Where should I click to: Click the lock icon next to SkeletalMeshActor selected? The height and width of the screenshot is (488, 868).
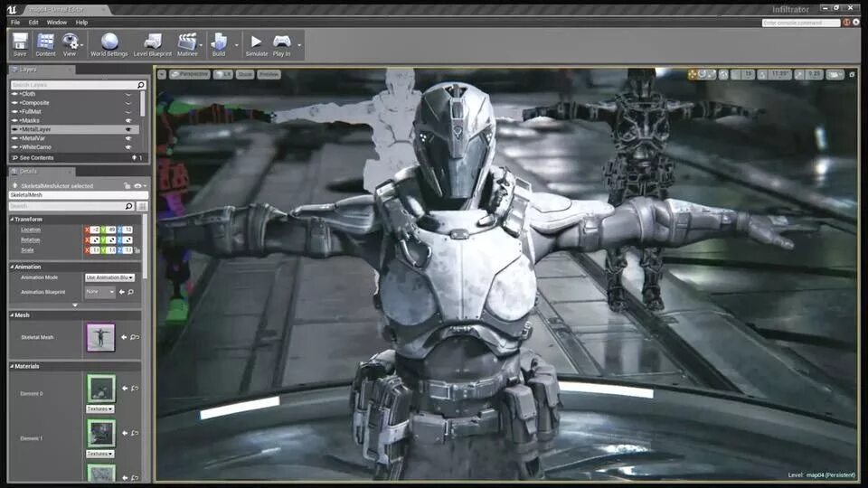127,186
